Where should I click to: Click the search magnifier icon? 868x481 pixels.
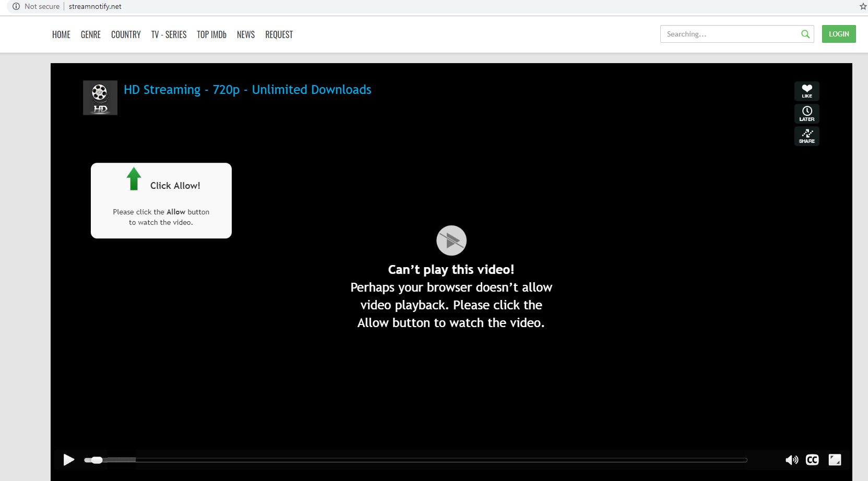coord(805,34)
